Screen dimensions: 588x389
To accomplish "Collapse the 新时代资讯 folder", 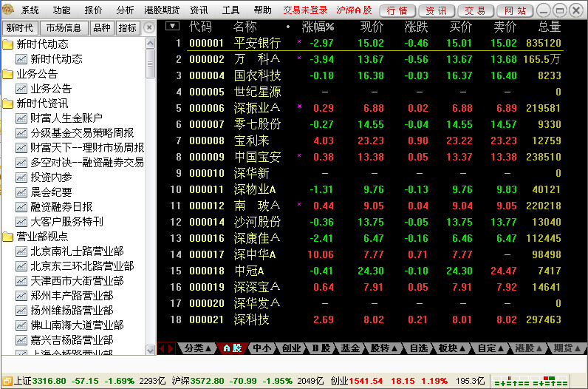I will point(7,104).
